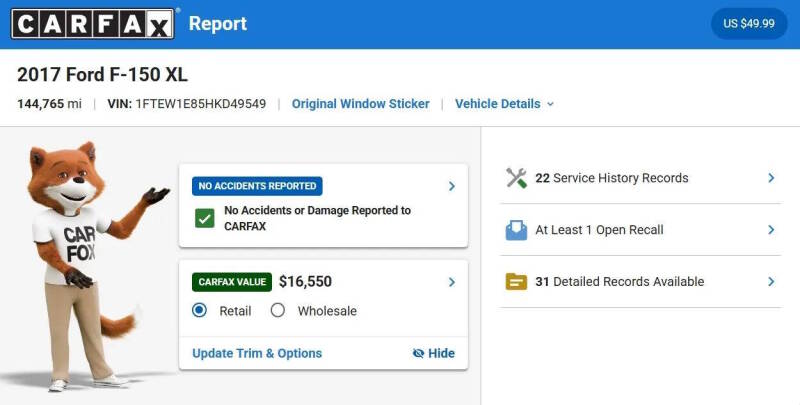Screen dimensions: 800x405
Task: Click the VIN number 1FTEW1E85HKD49549
Action: coord(201,104)
